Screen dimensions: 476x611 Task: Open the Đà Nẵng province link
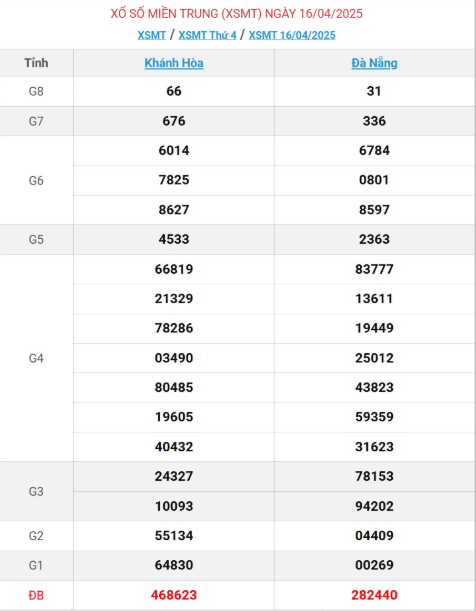coord(374,63)
